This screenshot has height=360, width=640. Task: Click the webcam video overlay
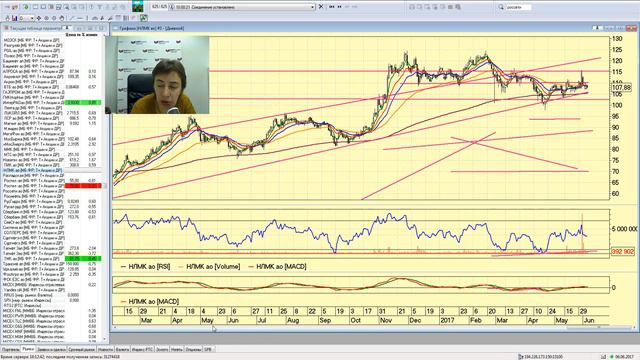(x=157, y=75)
